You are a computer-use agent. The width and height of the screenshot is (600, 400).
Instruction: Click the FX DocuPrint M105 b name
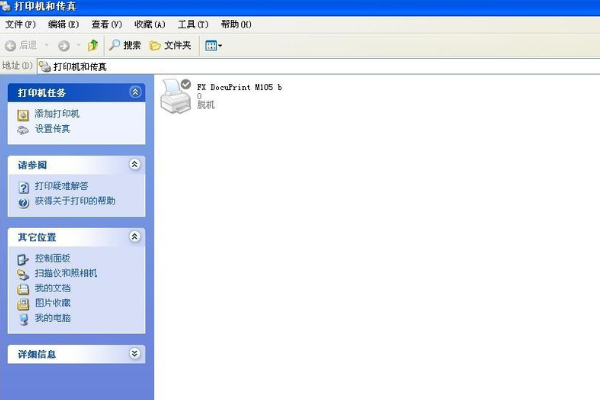239,87
